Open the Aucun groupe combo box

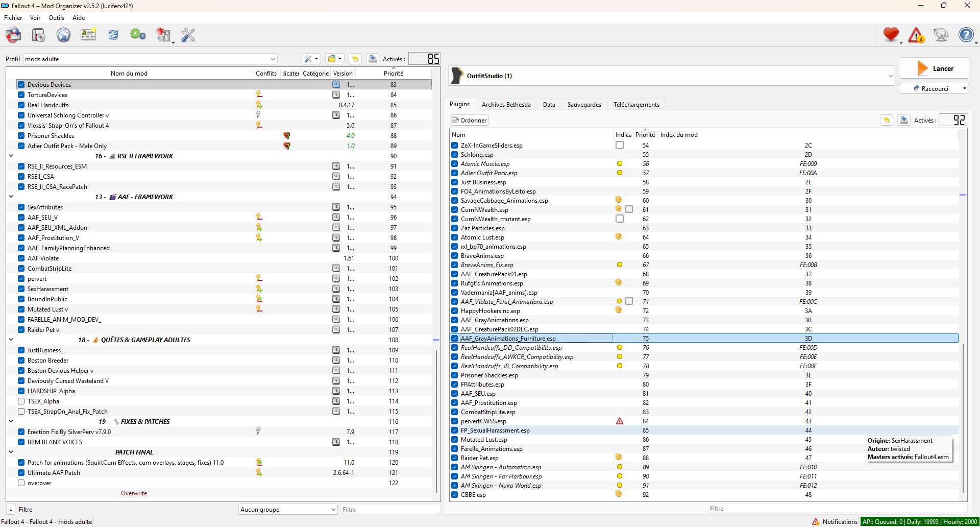(288, 509)
